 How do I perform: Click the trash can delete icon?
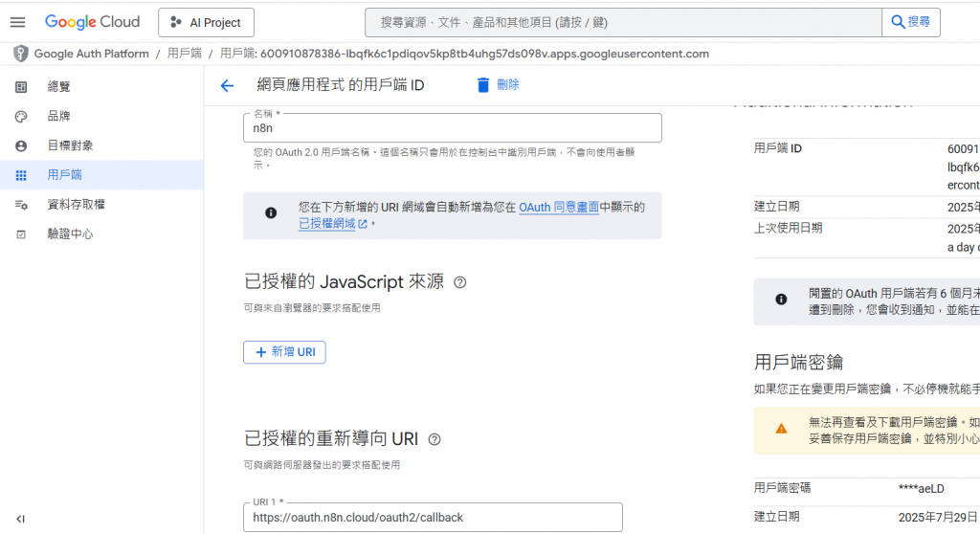(483, 85)
